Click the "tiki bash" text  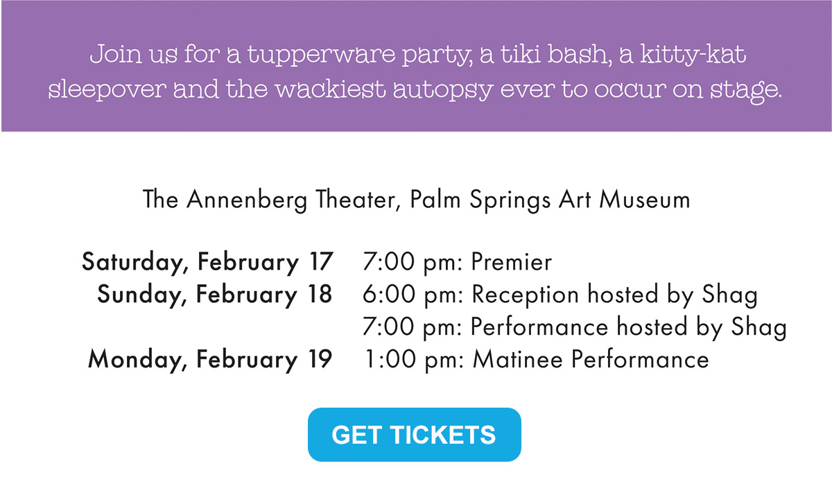544,55
